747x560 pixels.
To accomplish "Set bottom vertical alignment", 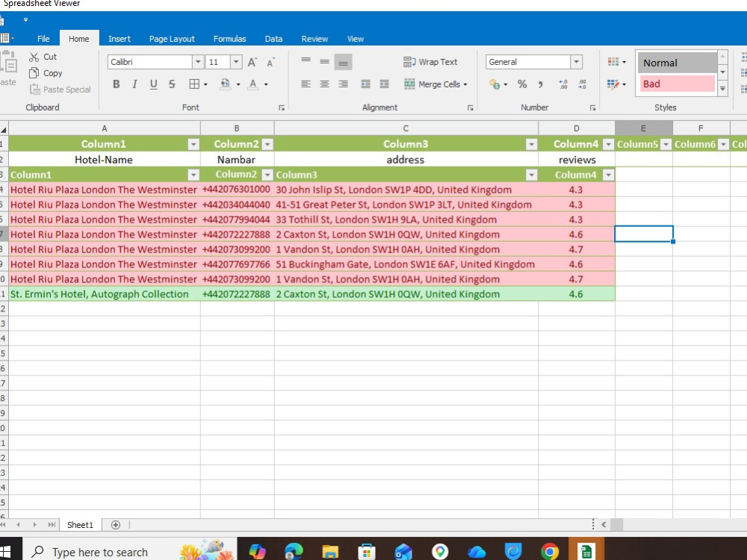I will click(343, 63).
